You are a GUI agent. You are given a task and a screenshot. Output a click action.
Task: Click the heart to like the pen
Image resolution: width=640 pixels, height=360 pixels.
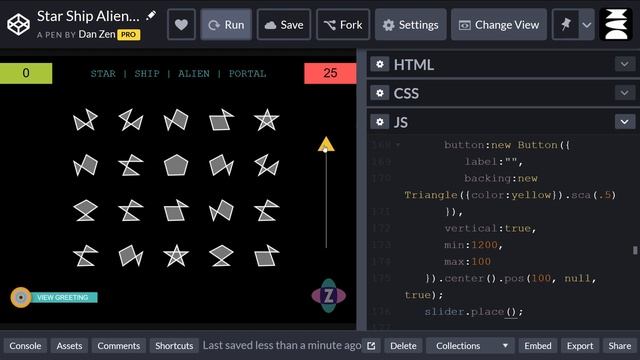pyautogui.click(x=181, y=25)
